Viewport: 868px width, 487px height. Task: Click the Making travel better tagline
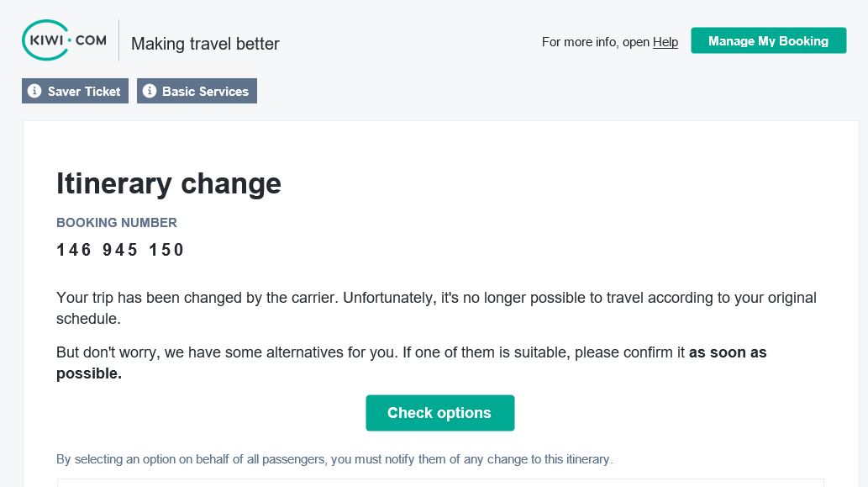[x=205, y=44]
